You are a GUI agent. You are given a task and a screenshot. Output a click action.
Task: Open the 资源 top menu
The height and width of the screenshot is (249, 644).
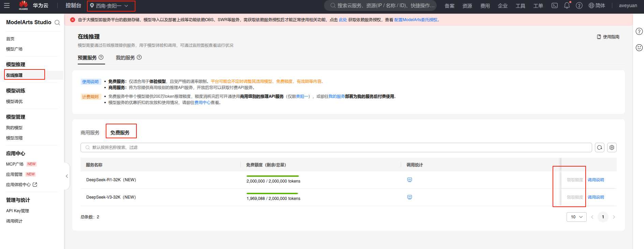pos(467,6)
